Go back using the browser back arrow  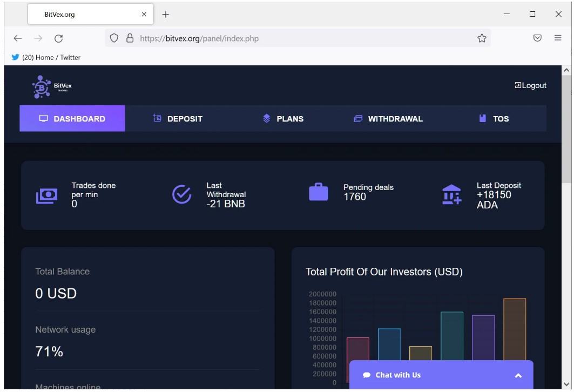click(x=18, y=38)
